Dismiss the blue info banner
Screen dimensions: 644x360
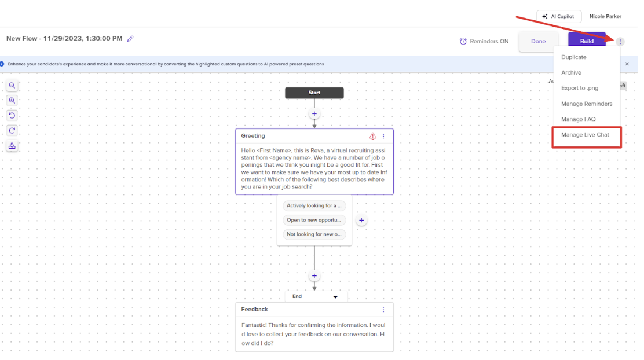click(627, 64)
